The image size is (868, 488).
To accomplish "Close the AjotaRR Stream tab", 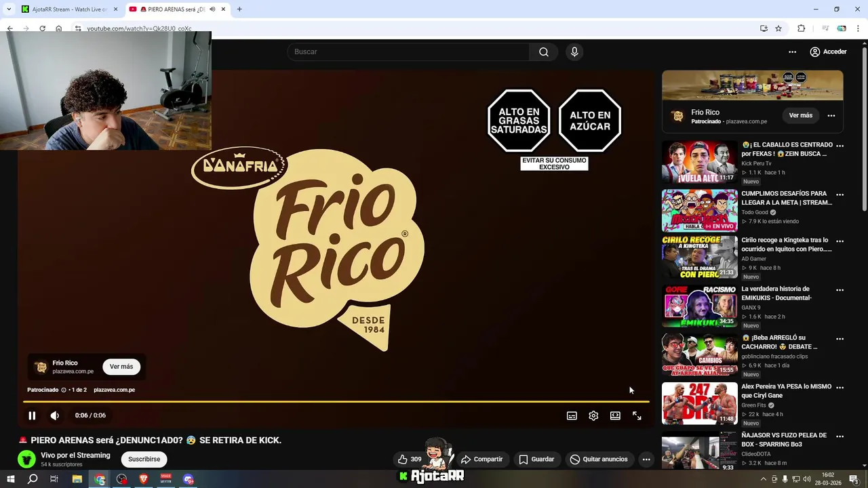I will point(115,9).
